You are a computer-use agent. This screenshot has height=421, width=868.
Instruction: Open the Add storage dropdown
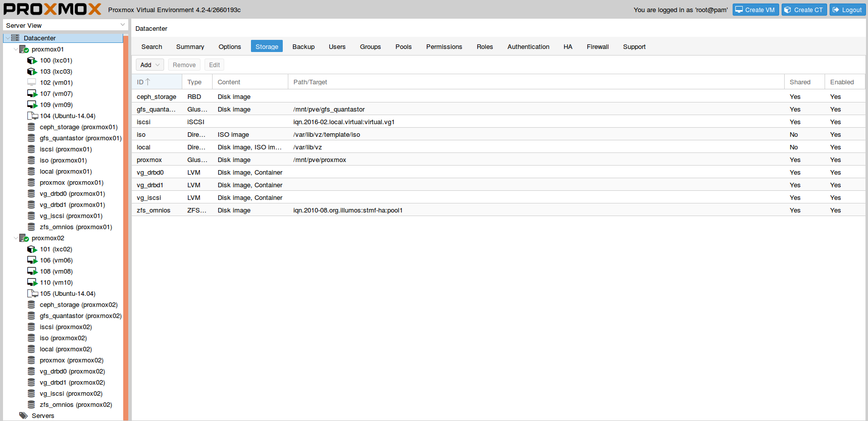click(150, 65)
